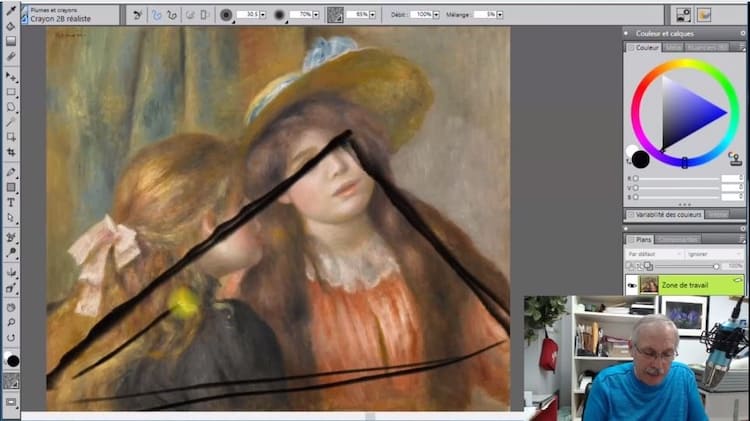Select the Shape Selection arrow tool

11,218
